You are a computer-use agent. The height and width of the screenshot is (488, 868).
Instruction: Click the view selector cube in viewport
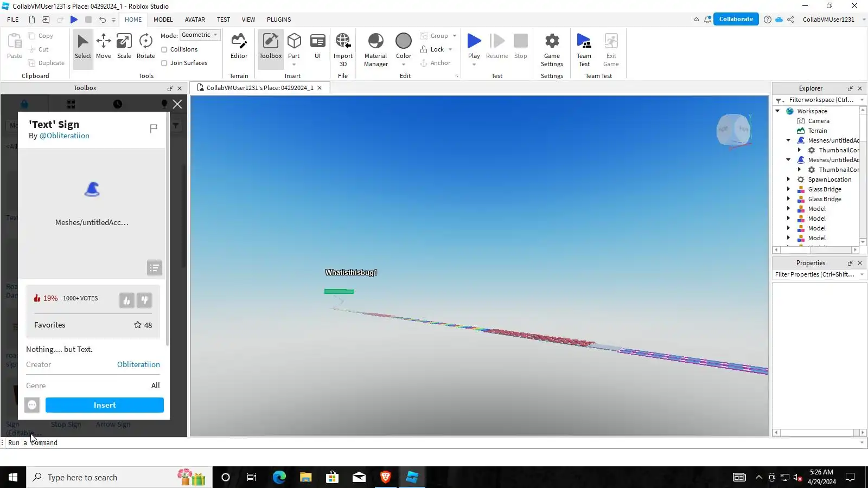point(733,130)
